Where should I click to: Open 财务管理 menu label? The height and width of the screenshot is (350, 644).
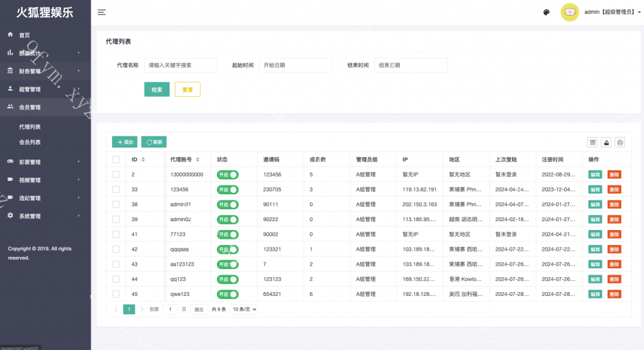point(30,71)
